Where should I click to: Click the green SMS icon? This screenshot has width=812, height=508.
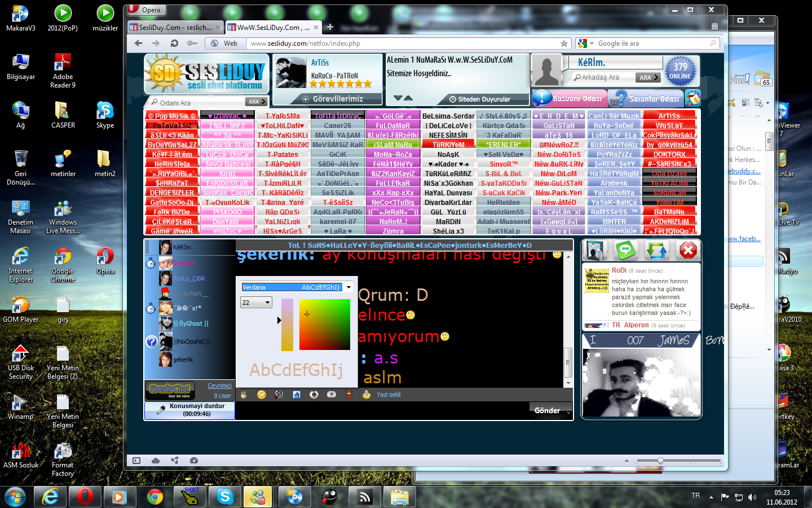pos(626,250)
